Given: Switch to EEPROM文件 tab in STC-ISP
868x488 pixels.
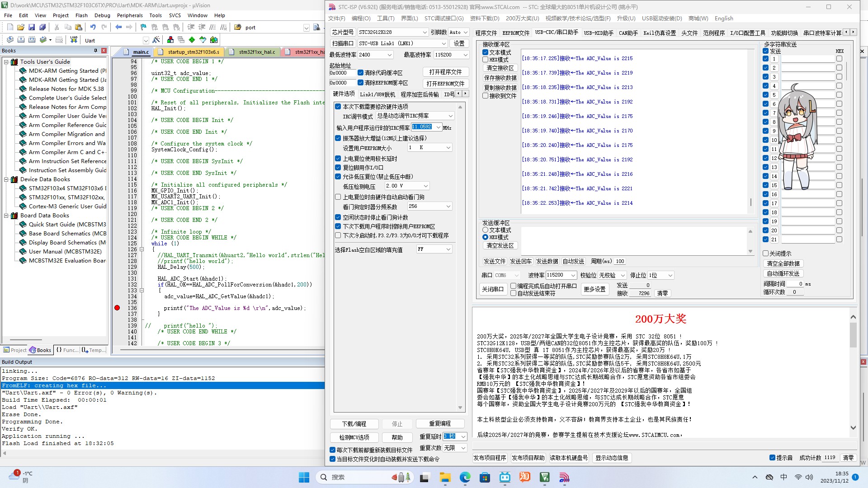Looking at the screenshot, I should tap(516, 33).
